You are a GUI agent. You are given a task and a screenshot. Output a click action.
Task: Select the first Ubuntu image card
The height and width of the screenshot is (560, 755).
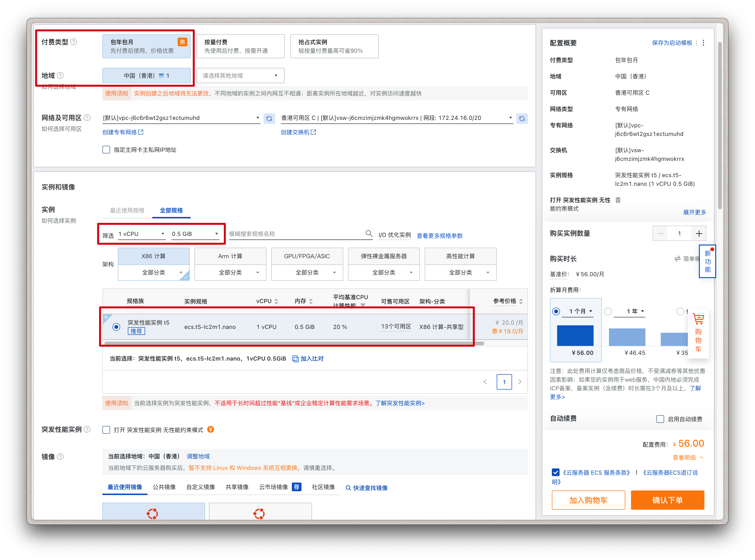pos(154,511)
